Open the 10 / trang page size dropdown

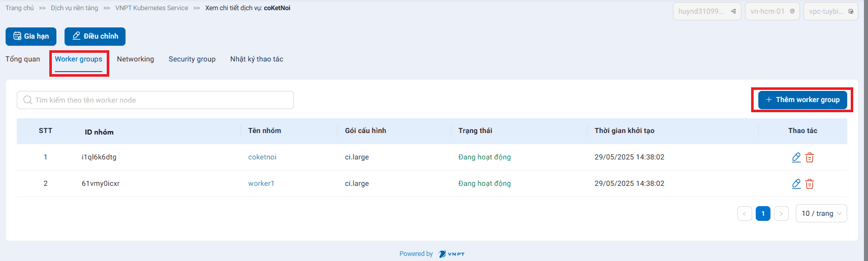pos(821,214)
